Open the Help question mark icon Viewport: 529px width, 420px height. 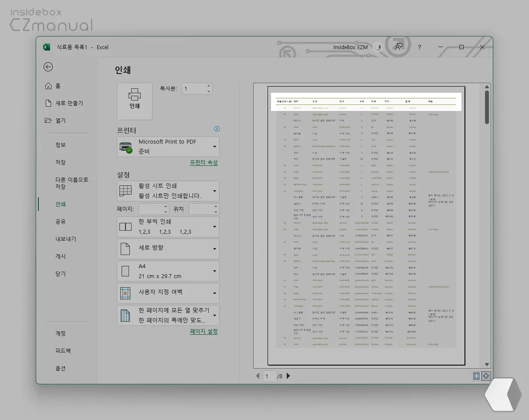tap(419, 47)
